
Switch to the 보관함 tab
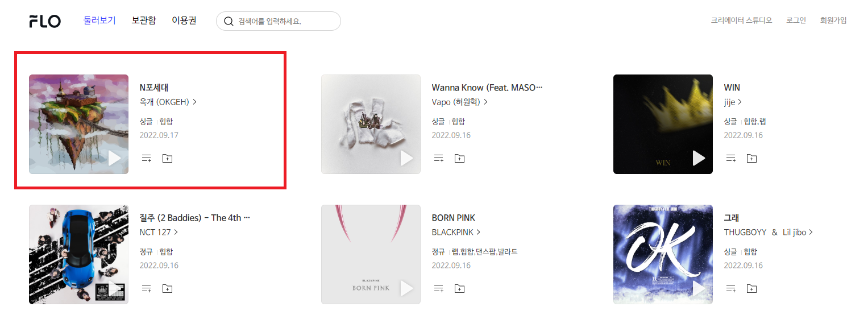point(143,20)
